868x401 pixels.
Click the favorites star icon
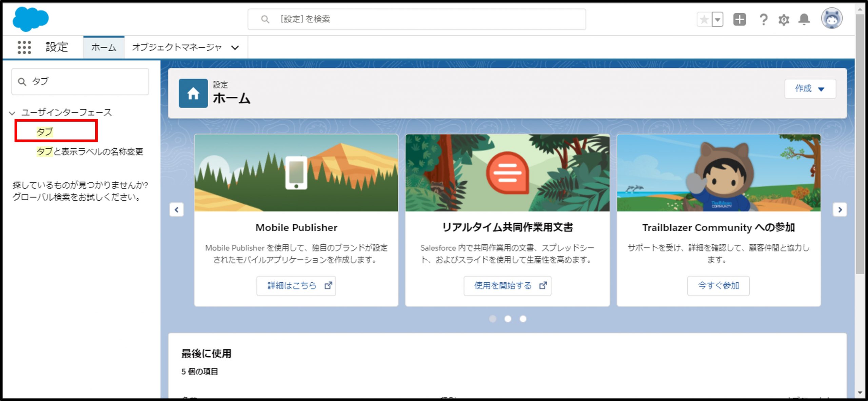click(704, 19)
